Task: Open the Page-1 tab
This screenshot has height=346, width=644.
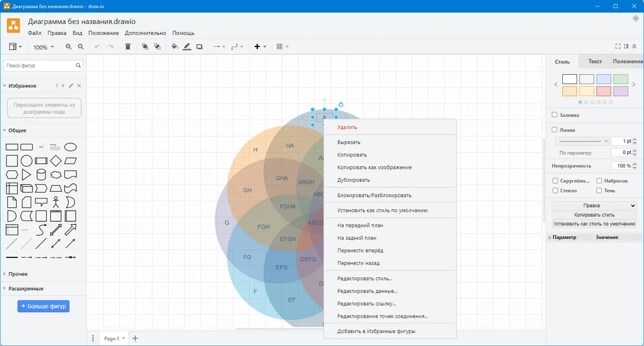Action: [114, 338]
